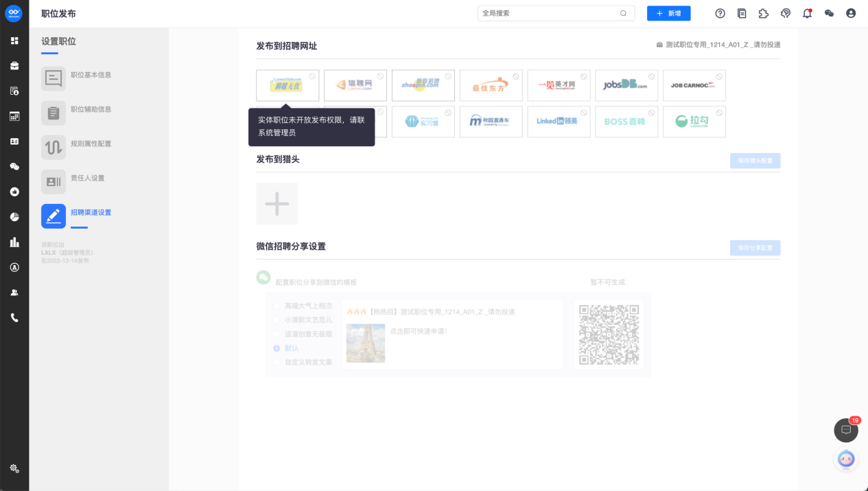Select the JOB CARNOC job site card
868x491 pixels.
pyautogui.click(x=694, y=85)
